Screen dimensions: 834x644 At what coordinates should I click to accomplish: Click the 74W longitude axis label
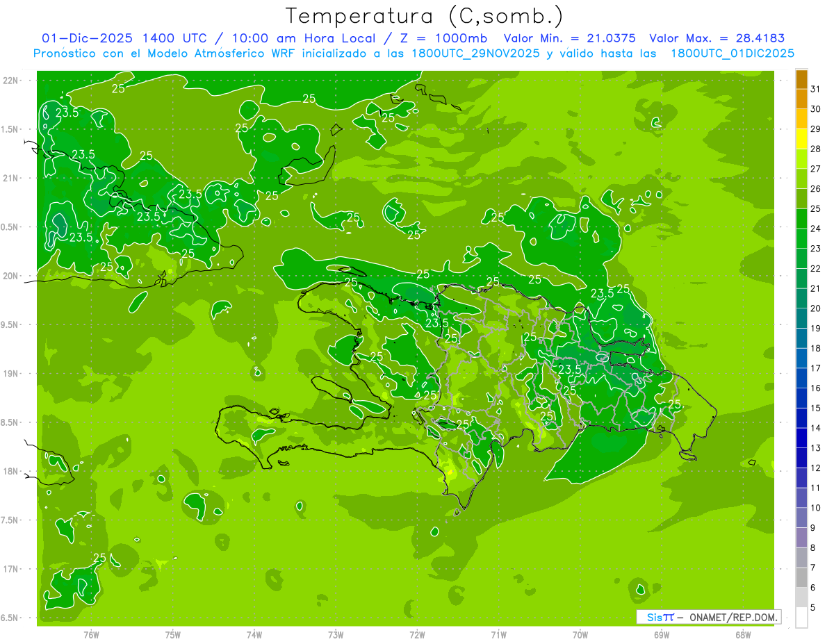254,635
